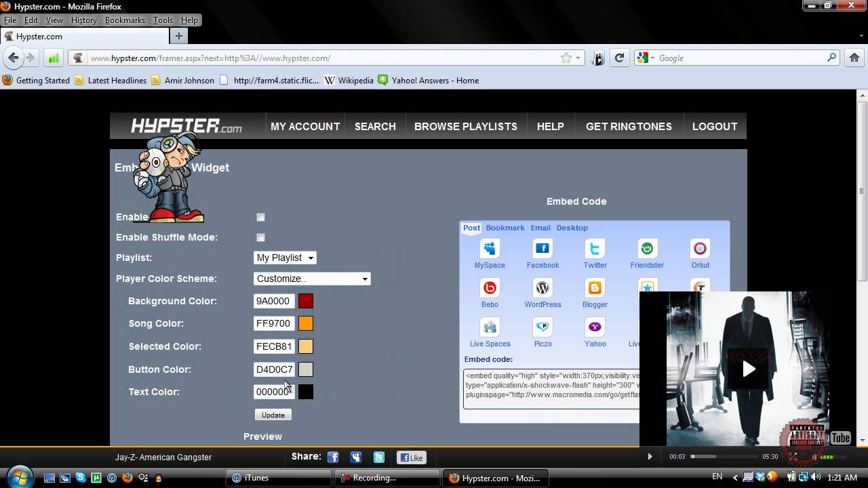Click the Twitter icon in Embed Code
This screenshot has height=488, width=868.
pos(595,249)
